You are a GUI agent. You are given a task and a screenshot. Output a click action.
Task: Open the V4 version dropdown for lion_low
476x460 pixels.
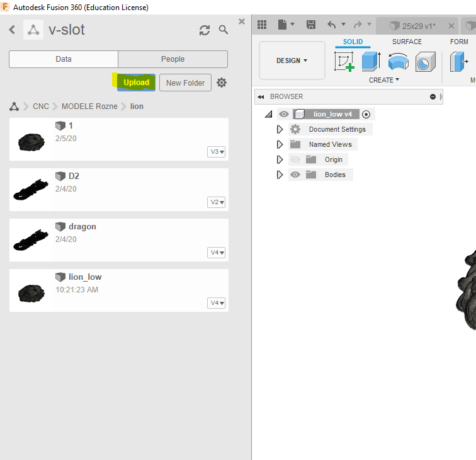coord(217,303)
